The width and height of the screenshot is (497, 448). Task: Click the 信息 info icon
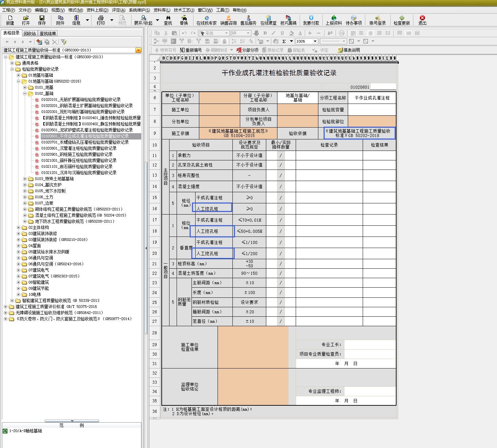tap(76, 20)
